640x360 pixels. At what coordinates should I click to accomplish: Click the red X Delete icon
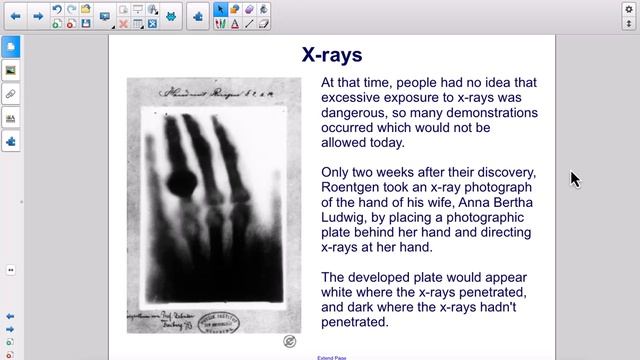[x=123, y=24]
